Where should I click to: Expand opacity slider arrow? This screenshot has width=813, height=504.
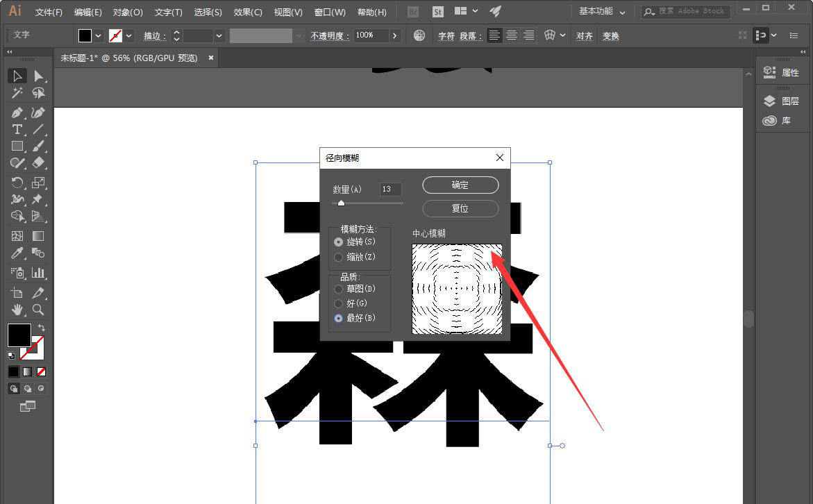point(394,35)
